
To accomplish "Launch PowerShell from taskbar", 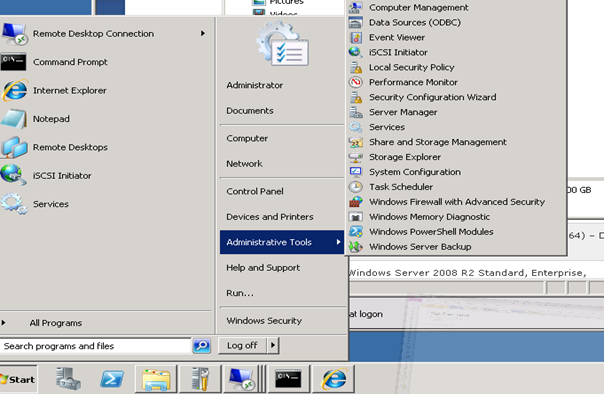I will [112, 379].
